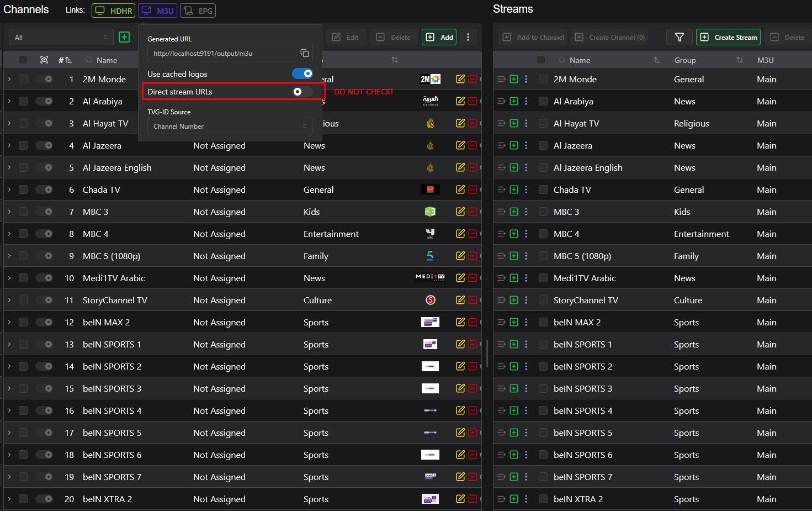The height and width of the screenshot is (511, 812).
Task: Toggle the enabled switch for MBC 4 channel
Action: tap(44, 234)
